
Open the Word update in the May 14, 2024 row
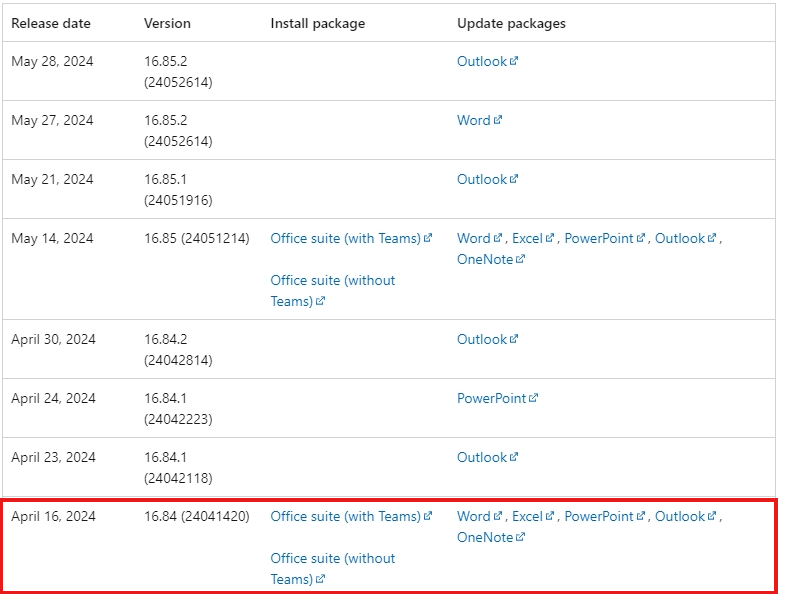tap(479, 238)
